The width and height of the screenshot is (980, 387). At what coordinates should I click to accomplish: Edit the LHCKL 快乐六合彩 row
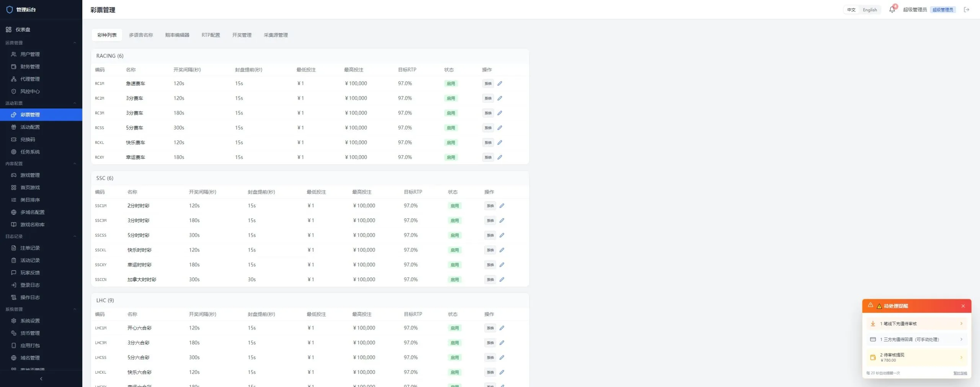coord(502,372)
